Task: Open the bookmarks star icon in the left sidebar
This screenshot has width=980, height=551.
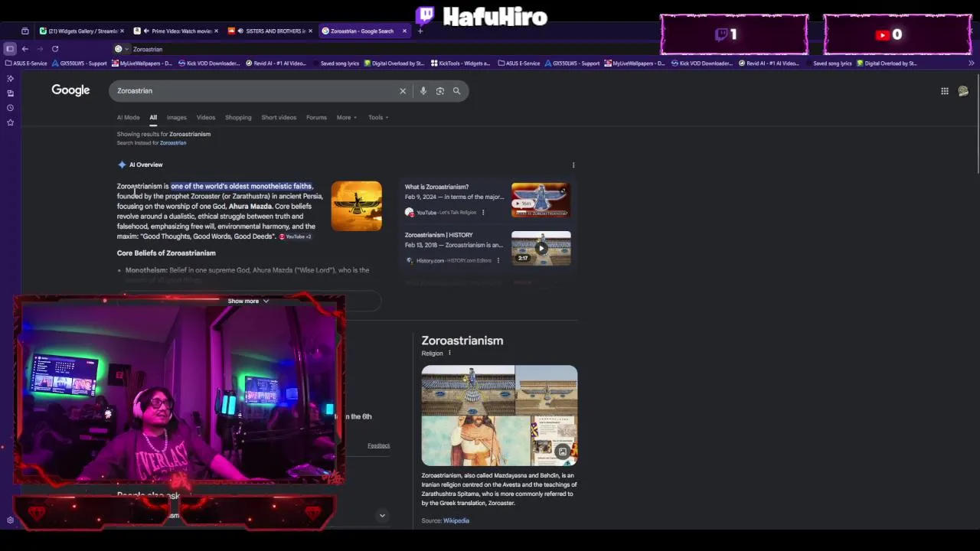Action: (x=10, y=122)
